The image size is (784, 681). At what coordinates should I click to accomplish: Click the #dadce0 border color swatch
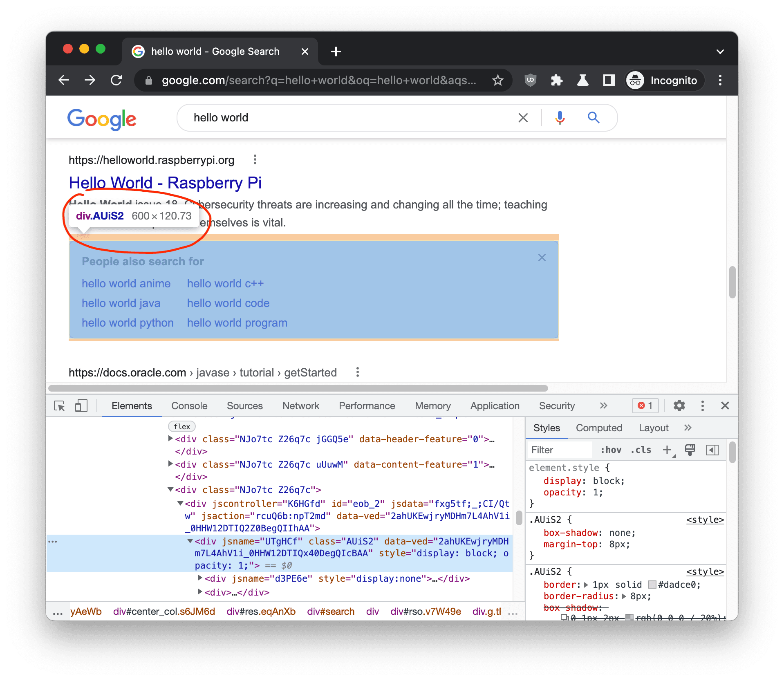coord(652,585)
